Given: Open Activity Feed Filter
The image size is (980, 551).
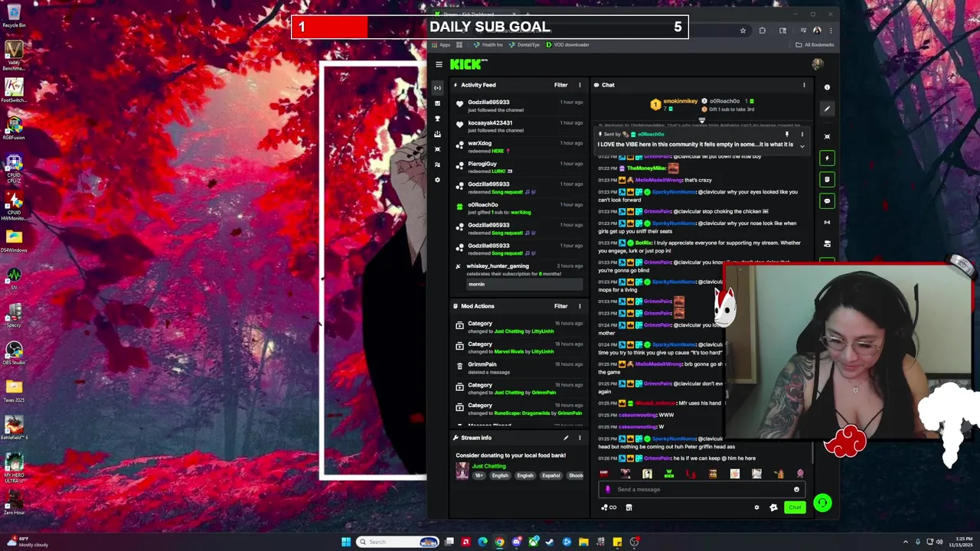Looking at the screenshot, I should coord(560,85).
